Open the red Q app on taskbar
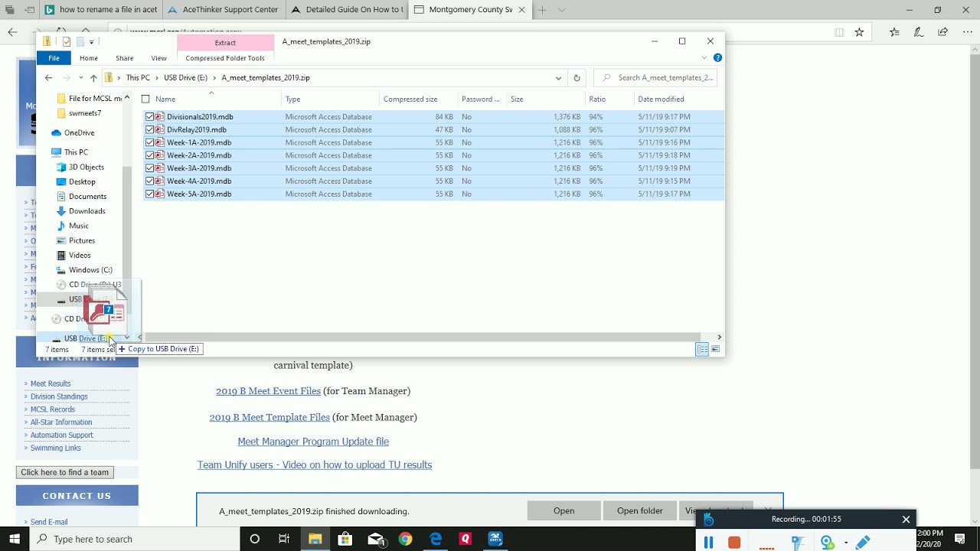Image resolution: width=980 pixels, height=551 pixels. click(465, 539)
